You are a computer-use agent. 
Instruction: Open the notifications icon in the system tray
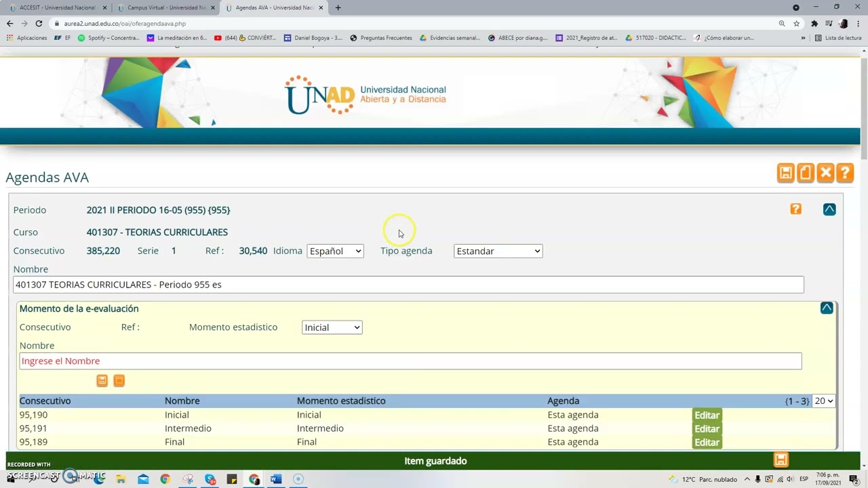point(854,479)
